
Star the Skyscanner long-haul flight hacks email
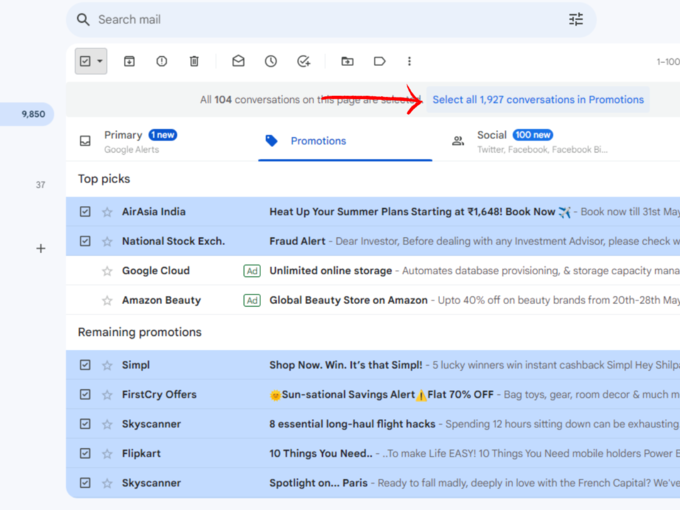point(107,424)
